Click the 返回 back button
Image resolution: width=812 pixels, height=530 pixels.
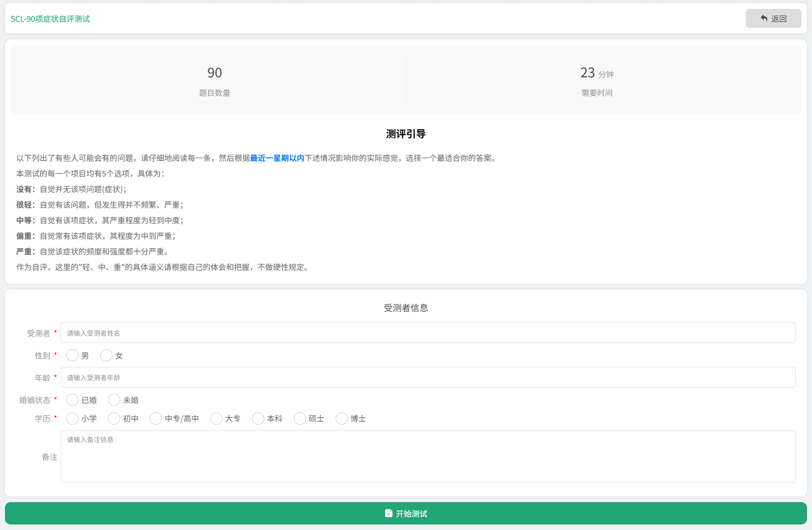click(773, 18)
